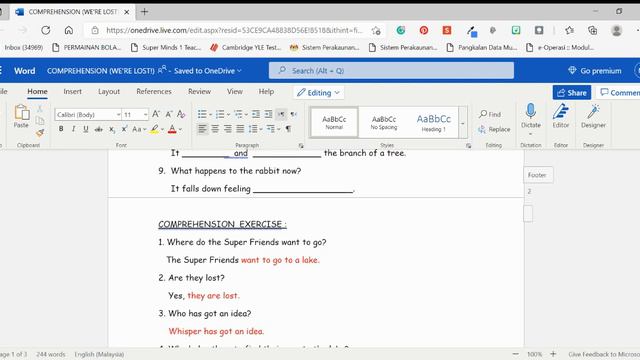Image resolution: width=640 pixels, height=360 pixels.
Task: Open the Review ribbon tab
Action: click(x=199, y=91)
